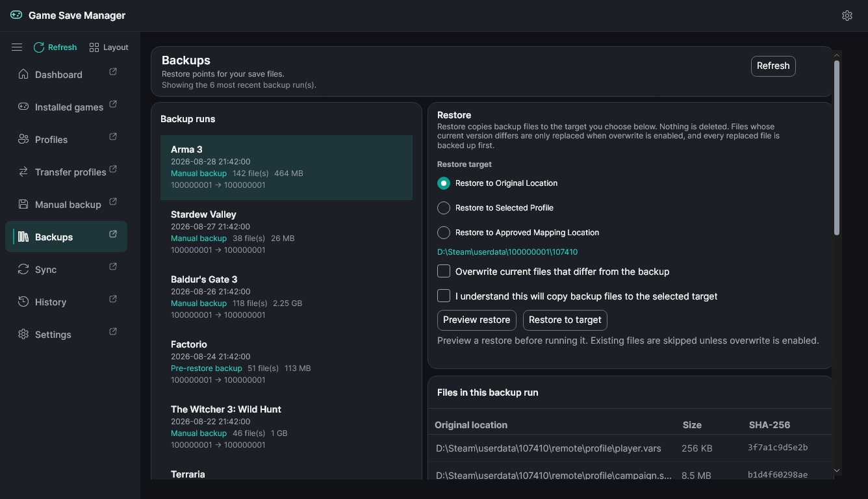
Task: Open Backups pop-out icon
Action: pyautogui.click(x=113, y=234)
